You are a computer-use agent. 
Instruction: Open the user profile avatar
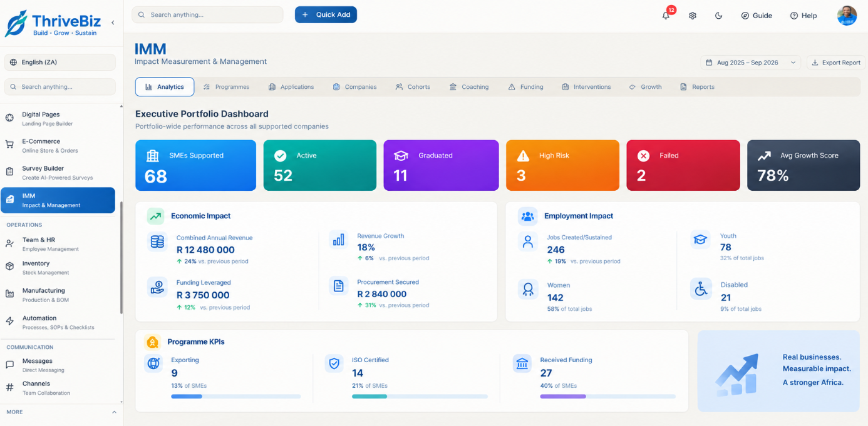[x=847, y=16]
